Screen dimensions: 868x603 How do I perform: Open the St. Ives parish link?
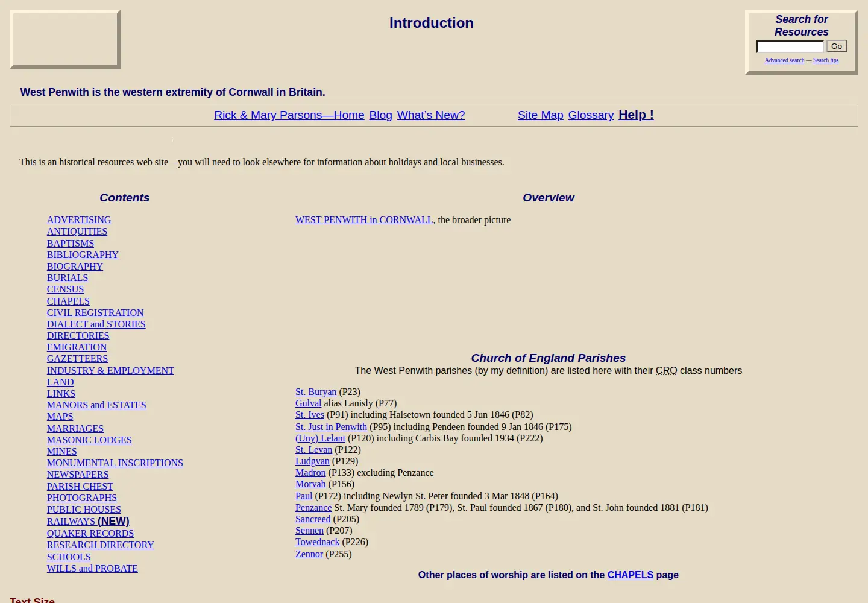tap(310, 415)
